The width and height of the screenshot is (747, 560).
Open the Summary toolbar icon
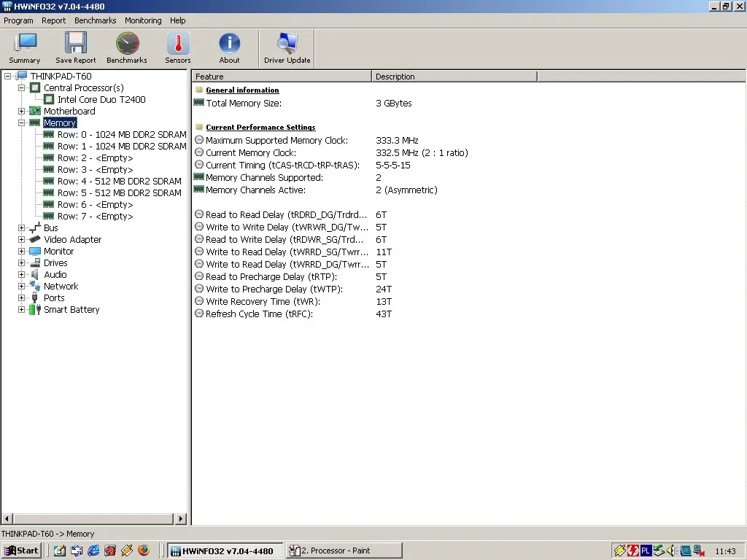[x=25, y=48]
